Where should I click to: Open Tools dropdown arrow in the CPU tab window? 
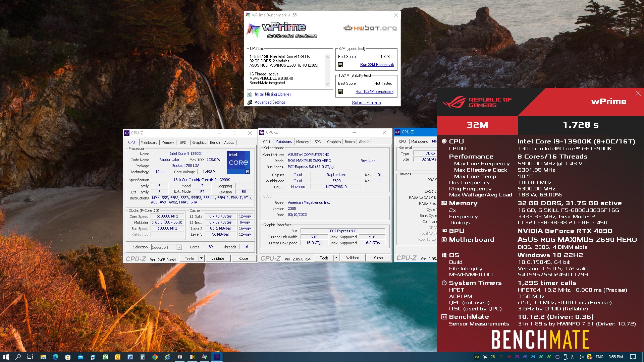(x=201, y=258)
